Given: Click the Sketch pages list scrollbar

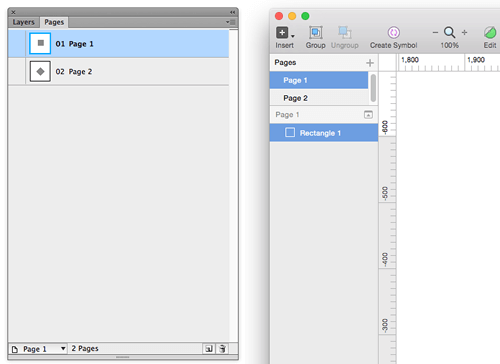Looking at the screenshot, I should (x=373, y=88).
